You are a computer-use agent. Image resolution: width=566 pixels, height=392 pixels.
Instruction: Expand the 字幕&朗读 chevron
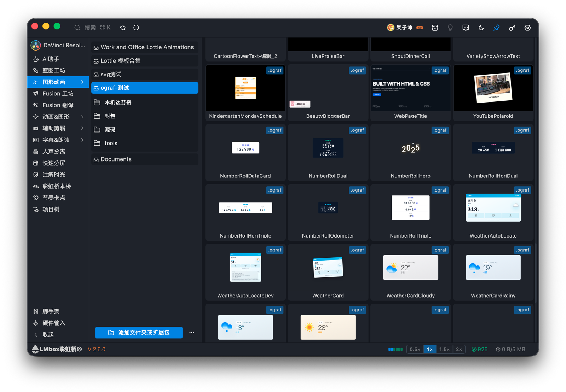click(x=82, y=140)
